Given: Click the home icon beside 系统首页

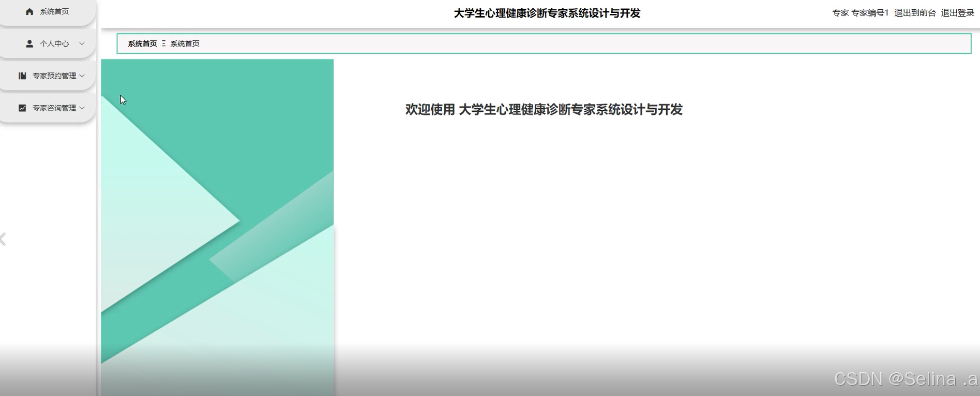Looking at the screenshot, I should (x=29, y=11).
